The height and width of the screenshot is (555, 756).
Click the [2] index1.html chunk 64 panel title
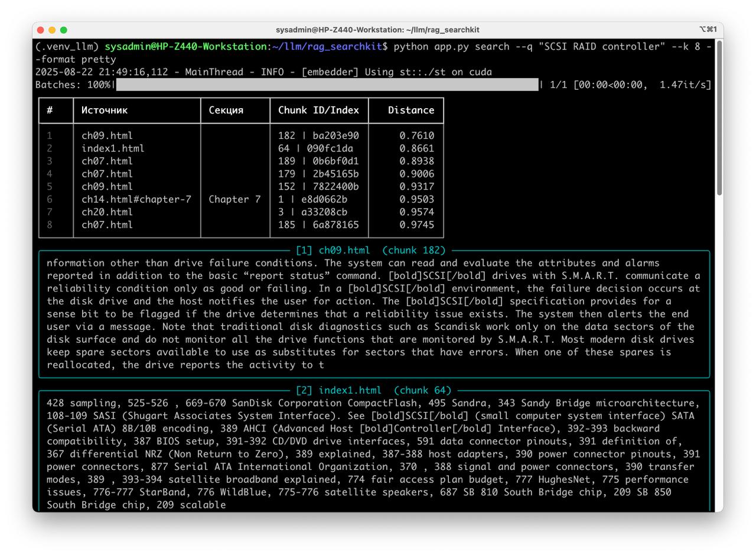click(x=374, y=390)
